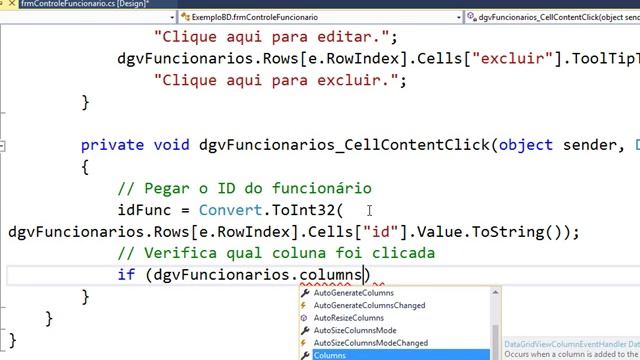Image resolution: width=640 pixels, height=360 pixels.
Task: Collapse the dgvFuncionarios_CellContentClick method outline
Action: (2, 145)
